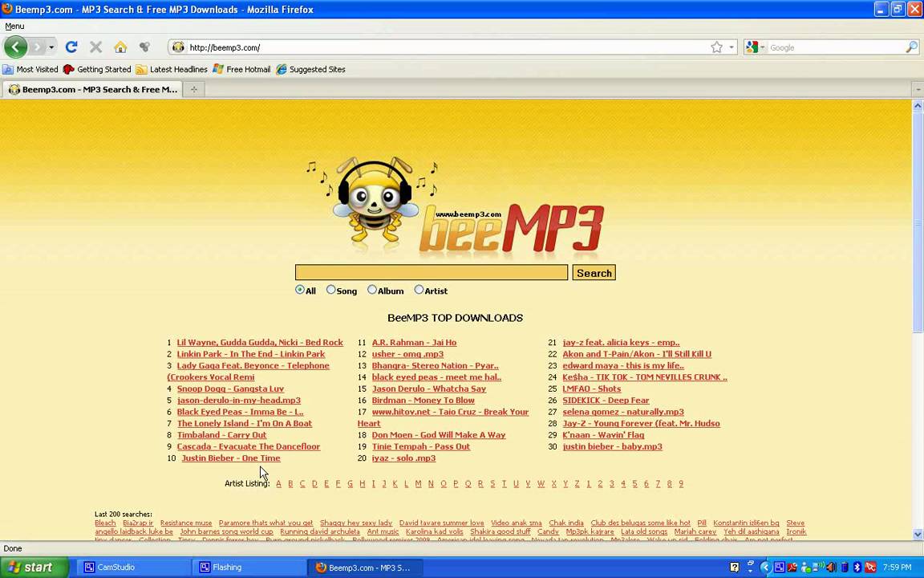924x578 pixels.
Task: Open Lil Wayne, Gudda Gudda, Nicki - Bed Rock
Action: (260, 343)
